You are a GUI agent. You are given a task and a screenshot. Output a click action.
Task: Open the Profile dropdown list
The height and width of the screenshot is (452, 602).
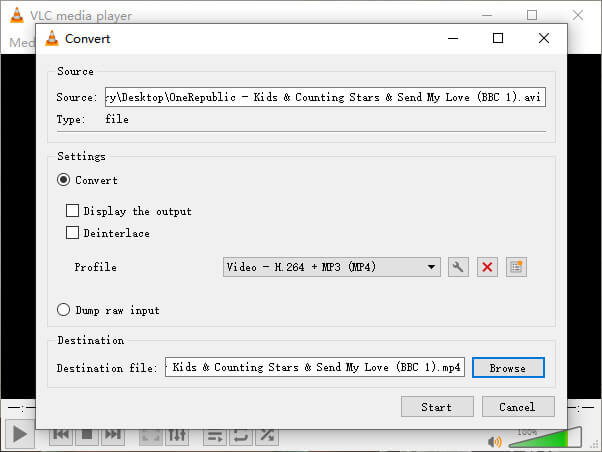332,267
